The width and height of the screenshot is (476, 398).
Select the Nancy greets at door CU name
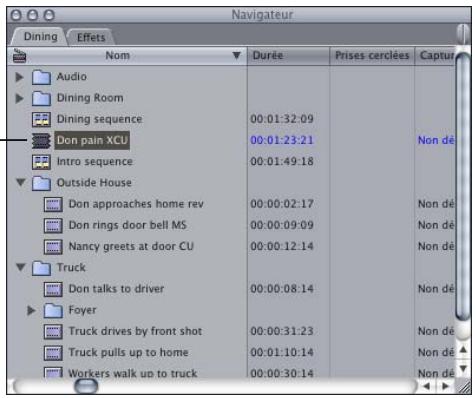click(131, 246)
